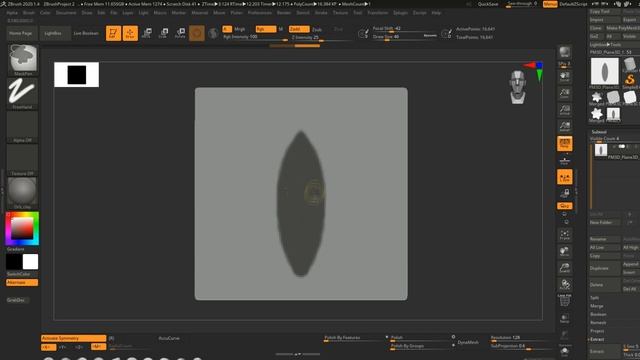Click the SimpleBrush S tool icon

[x=630, y=80]
